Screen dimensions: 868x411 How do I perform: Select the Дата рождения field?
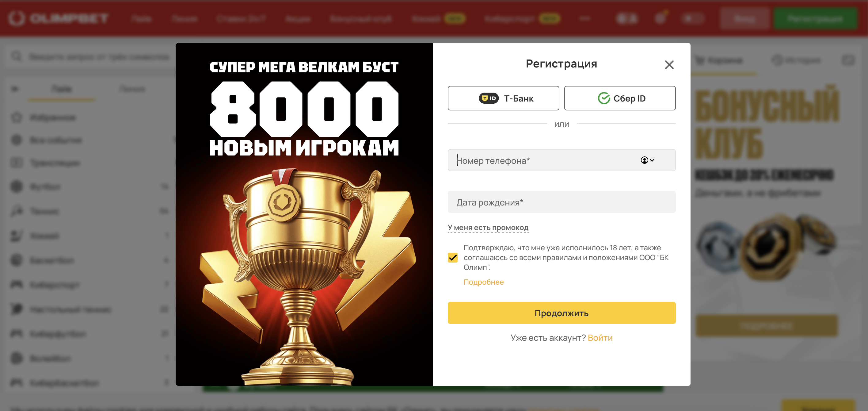[562, 202]
